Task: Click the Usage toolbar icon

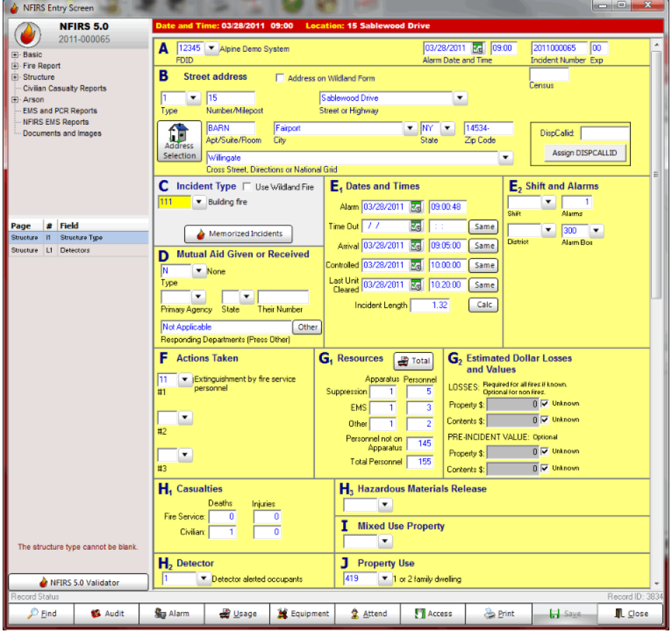Action: tap(238, 613)
